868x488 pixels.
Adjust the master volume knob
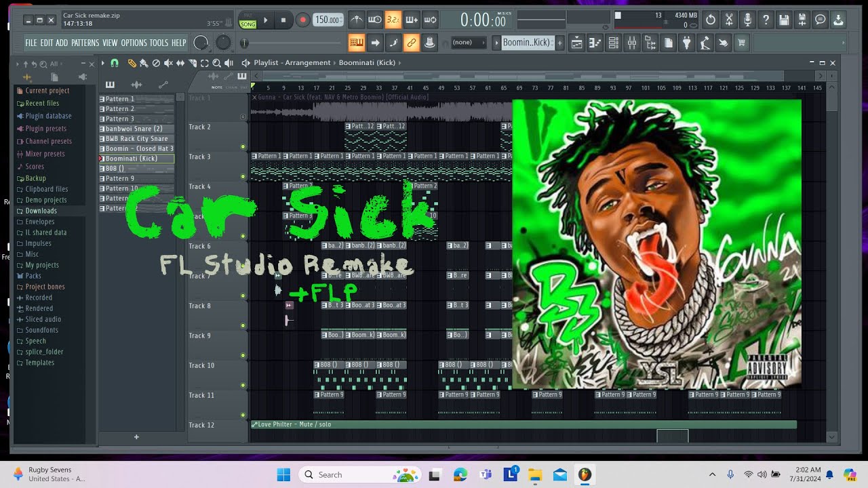coord(201,43)
